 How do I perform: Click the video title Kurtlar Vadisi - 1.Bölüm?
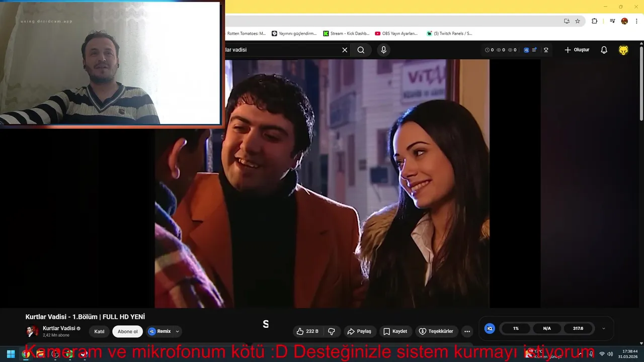coord(85,317)
